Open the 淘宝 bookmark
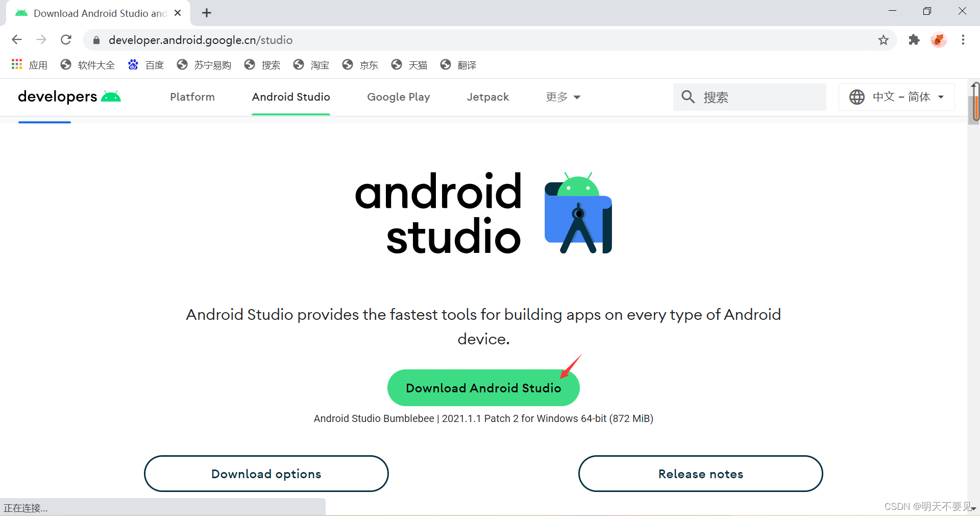980x516 pixels. (x=311, y=65)
